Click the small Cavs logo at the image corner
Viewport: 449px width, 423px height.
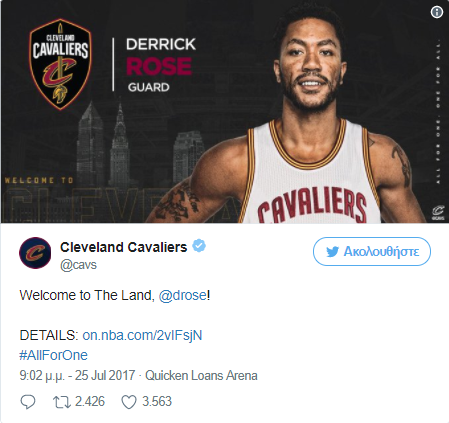(x=438, y=213)
